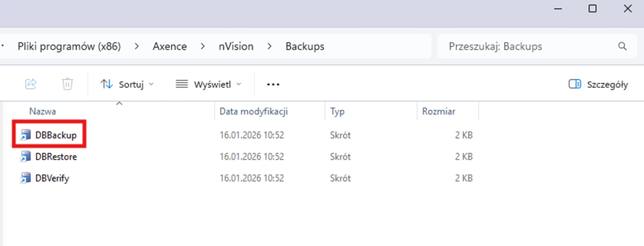644x246 pixels.
Task: Toggle the Szczegóły details pane
Action: [x=598, y=85]
